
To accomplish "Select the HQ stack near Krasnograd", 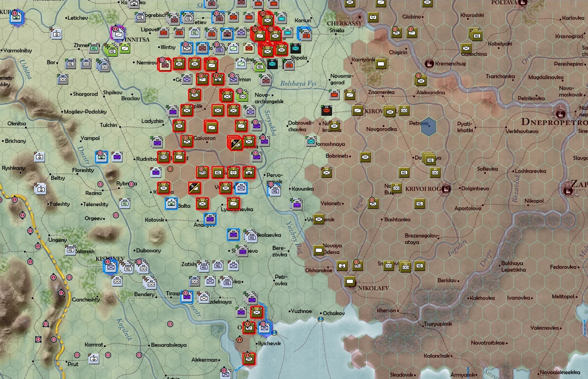I will pyautogui.click(x=476, y=35).
